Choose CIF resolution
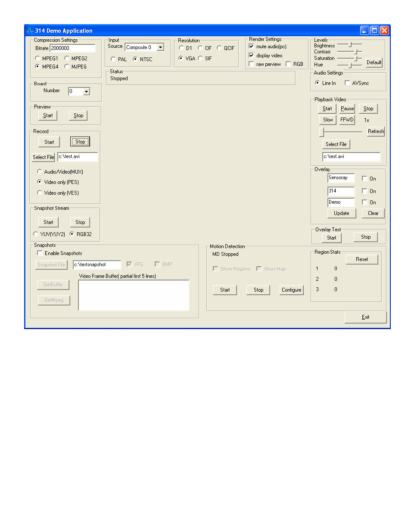The height and width of the screenshot is (532, 411). pyautogui.click(x=200, y=48)
